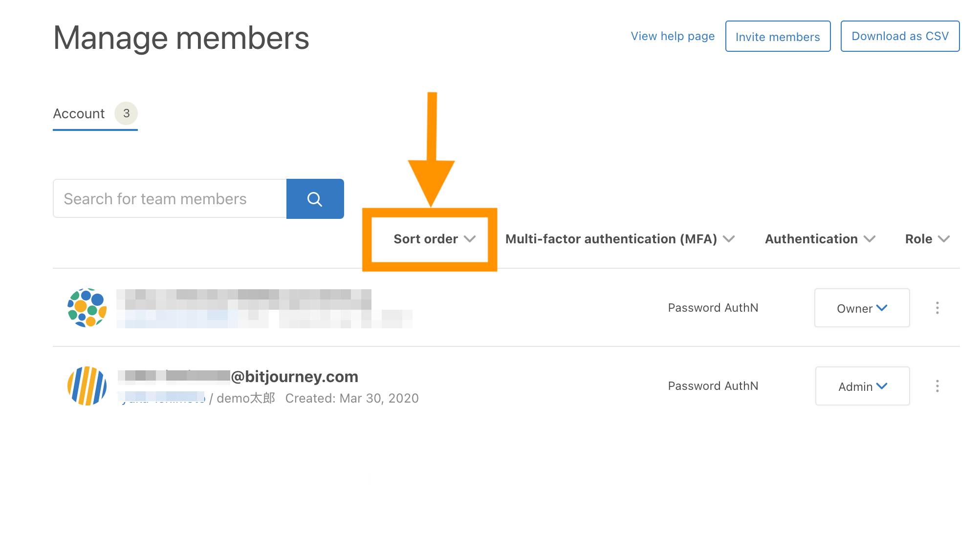Click Download as CSV

(900, 36)
